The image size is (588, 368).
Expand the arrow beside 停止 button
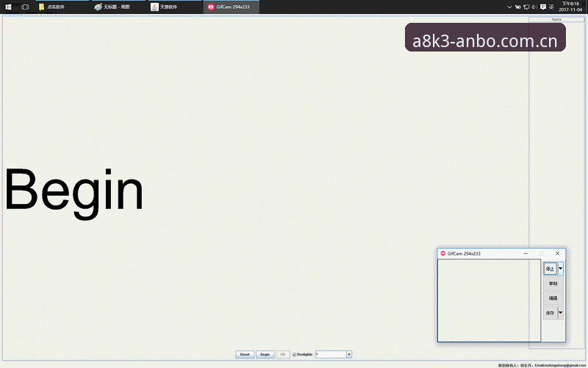(561, 269)
